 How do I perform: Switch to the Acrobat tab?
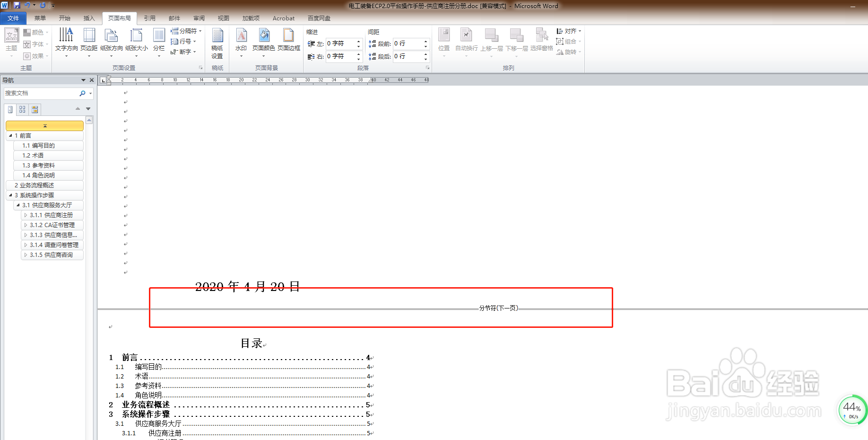coord(284,18)
